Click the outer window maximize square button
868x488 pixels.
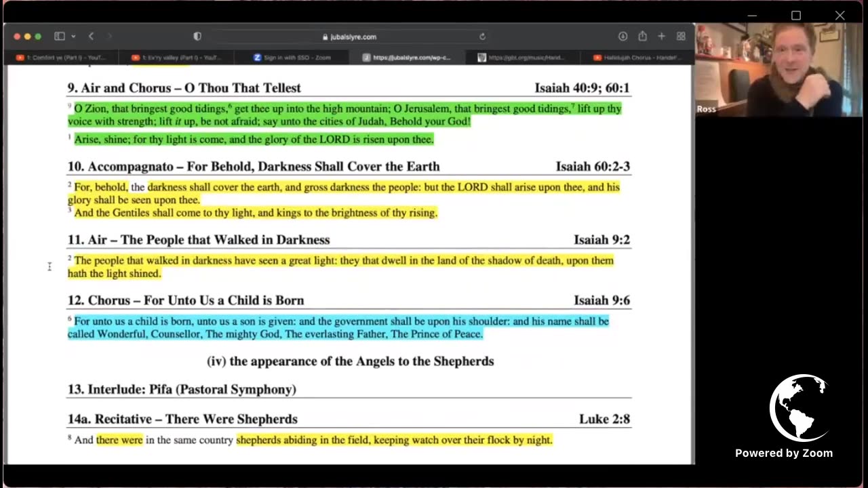(796, 16)
